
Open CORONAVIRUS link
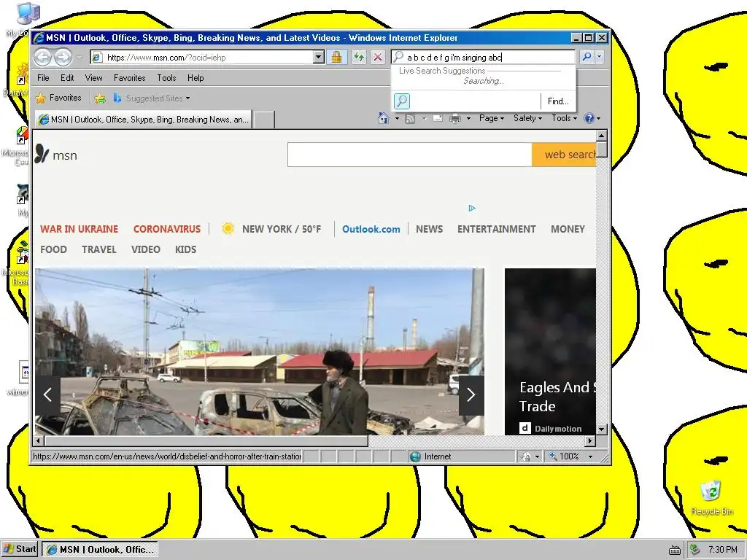tap(167, 229)
